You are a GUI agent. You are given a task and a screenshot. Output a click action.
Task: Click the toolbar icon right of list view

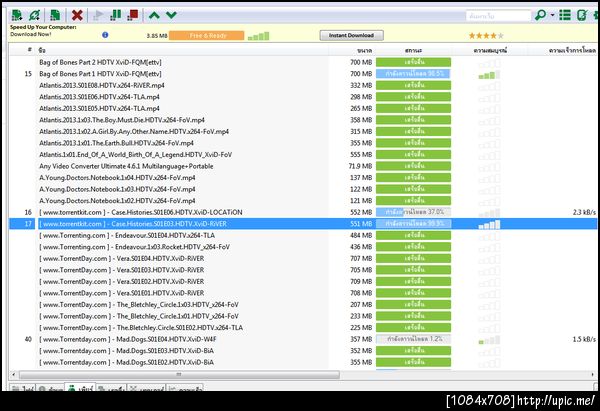[582, 15]
